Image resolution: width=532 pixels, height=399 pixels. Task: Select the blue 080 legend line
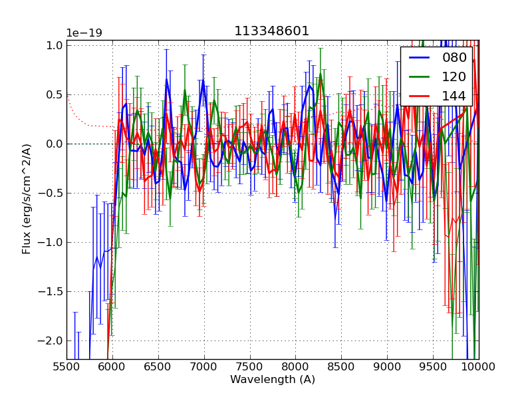[418, 58]
